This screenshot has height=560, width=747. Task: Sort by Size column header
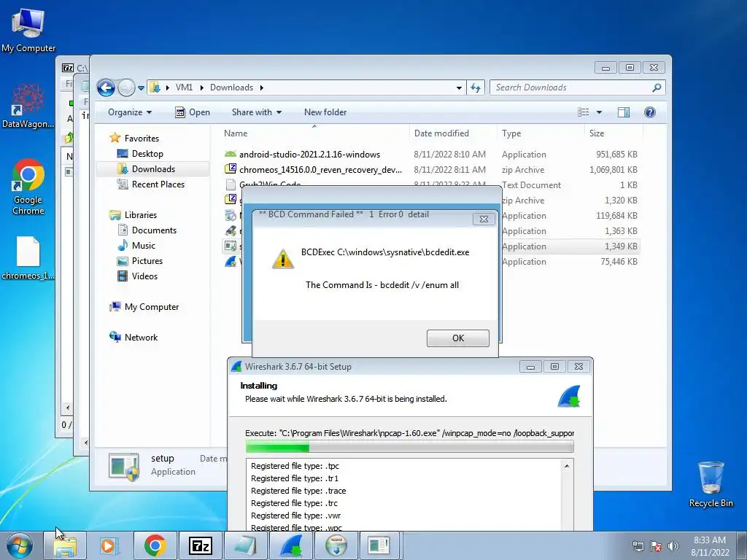tap(614, 133)
